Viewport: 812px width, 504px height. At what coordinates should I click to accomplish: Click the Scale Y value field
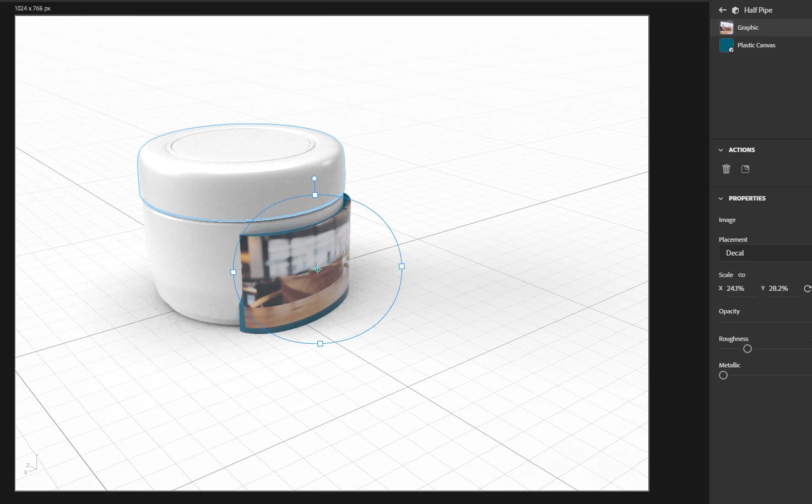(783, 289)
